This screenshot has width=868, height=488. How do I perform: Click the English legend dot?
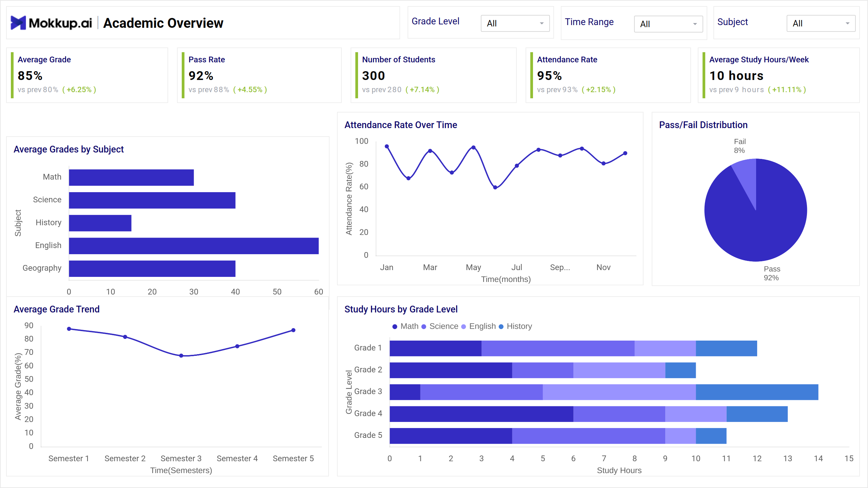point(463,327)
